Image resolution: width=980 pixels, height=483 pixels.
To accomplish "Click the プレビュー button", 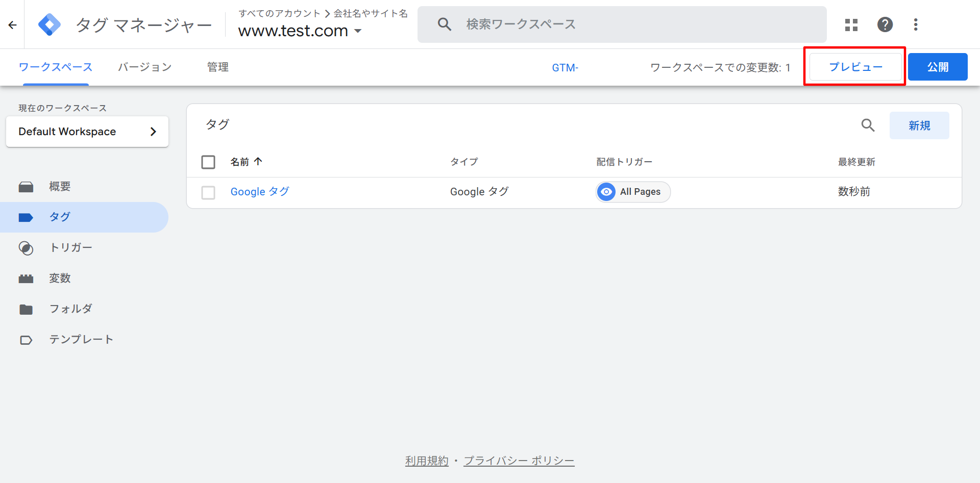I will pos(855,67).
